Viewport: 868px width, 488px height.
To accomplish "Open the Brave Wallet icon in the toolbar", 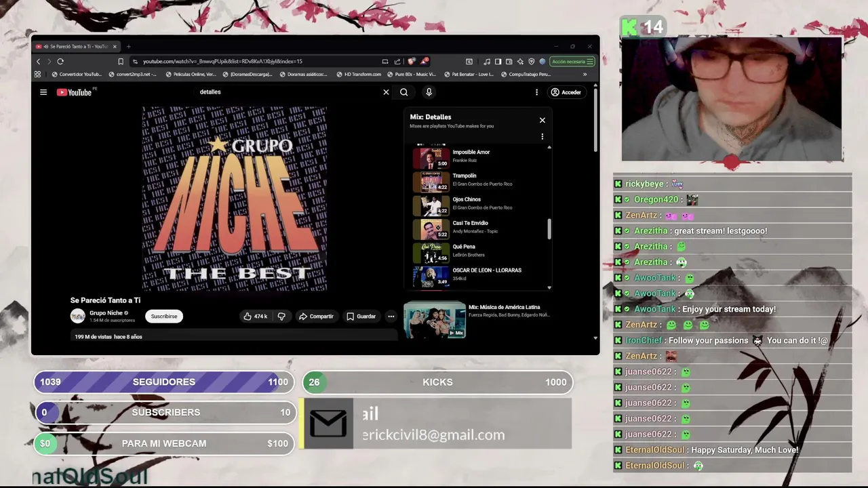I will coord(509,62).
